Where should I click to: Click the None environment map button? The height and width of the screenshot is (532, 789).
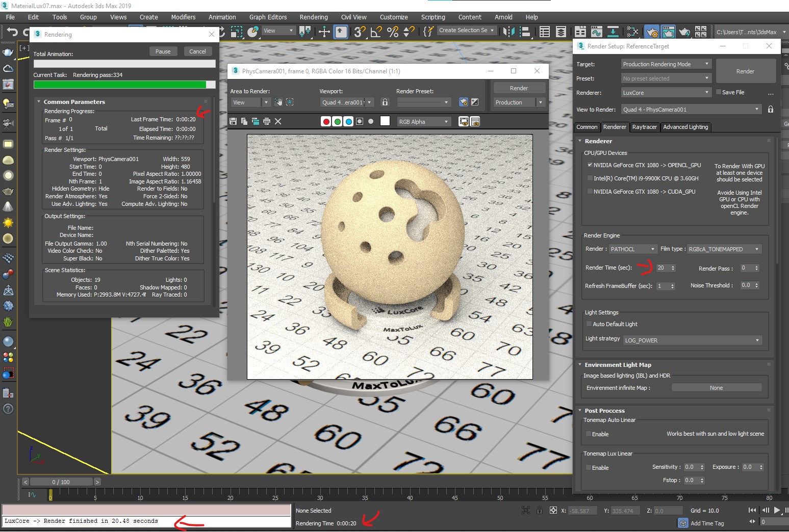(716, 388)
